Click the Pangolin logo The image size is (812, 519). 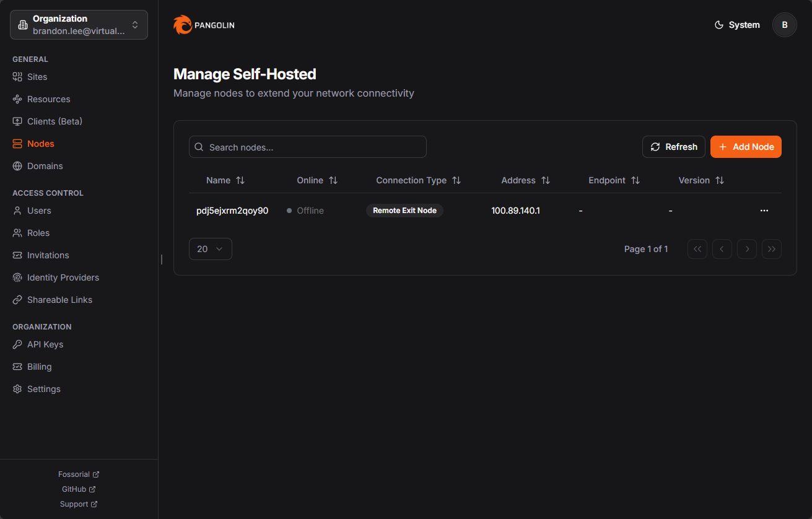[x=204, y=25]
